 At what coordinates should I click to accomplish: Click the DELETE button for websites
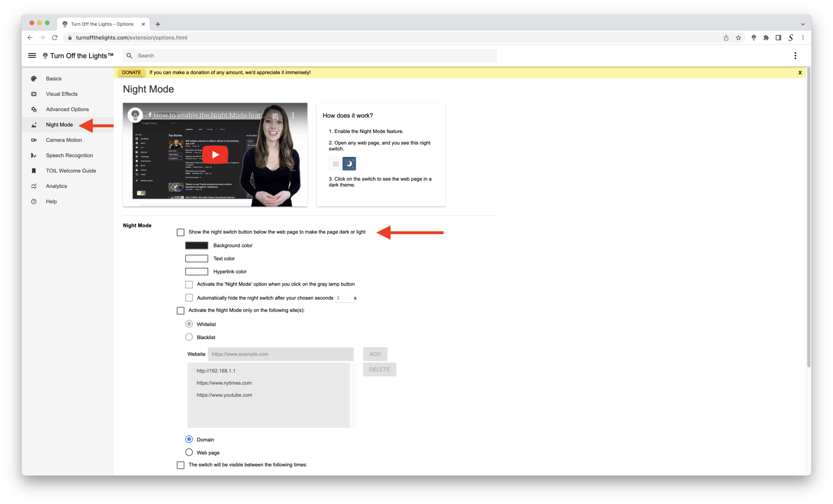pos(379,369)
